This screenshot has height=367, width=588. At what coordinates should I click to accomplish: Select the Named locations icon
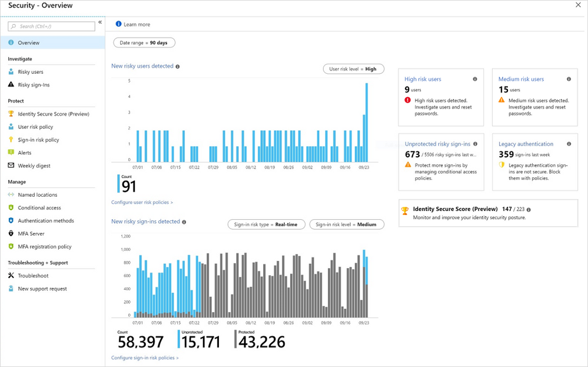click(12, 194)
